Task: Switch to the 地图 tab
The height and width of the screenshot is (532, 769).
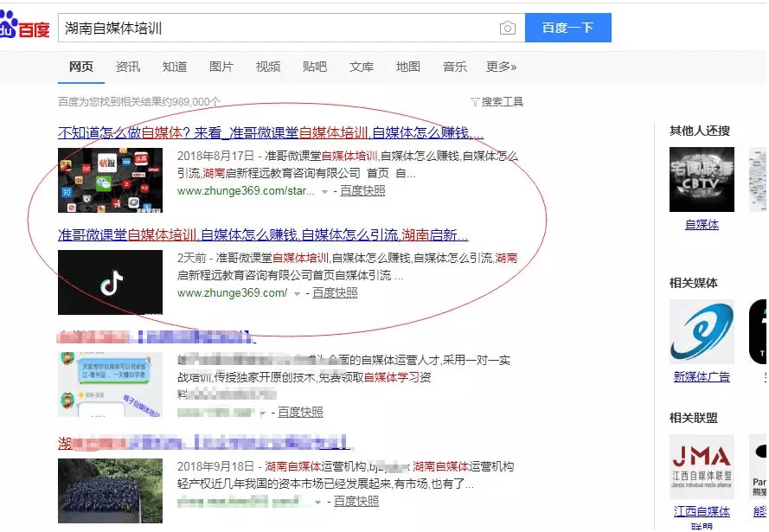Action: coord(408,67)
